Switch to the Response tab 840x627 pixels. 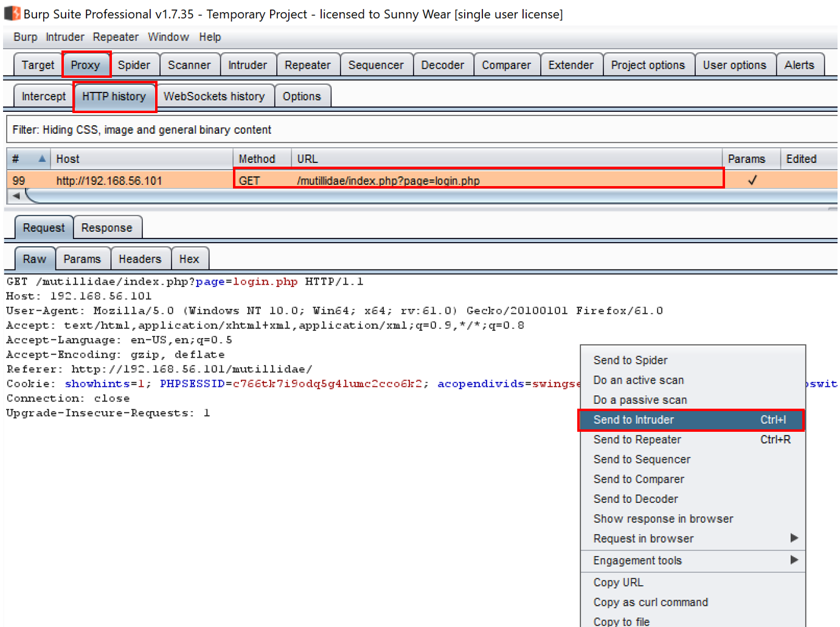coord(106,227)
